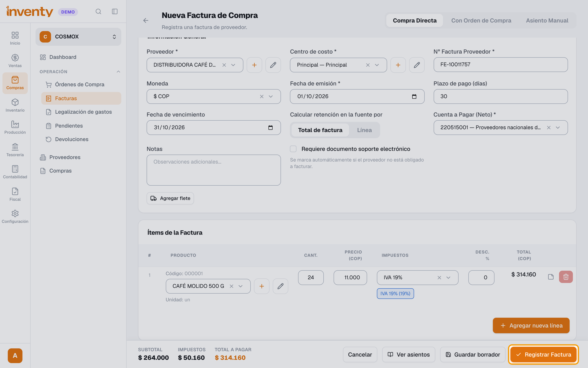Select Línea retention option
The height and width of the screenshot is (368, 588).
tap(364, 130)
